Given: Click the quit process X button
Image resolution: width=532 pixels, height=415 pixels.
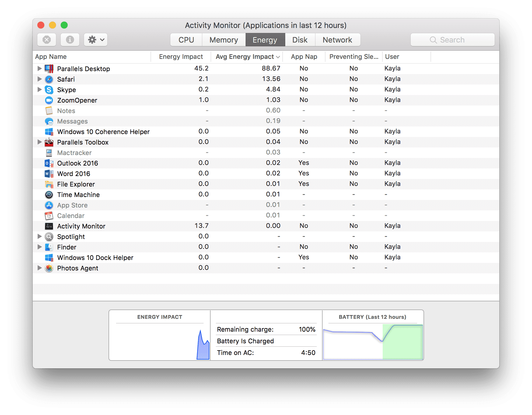Looking at the screenshot, I should click(x=46, y=40).
